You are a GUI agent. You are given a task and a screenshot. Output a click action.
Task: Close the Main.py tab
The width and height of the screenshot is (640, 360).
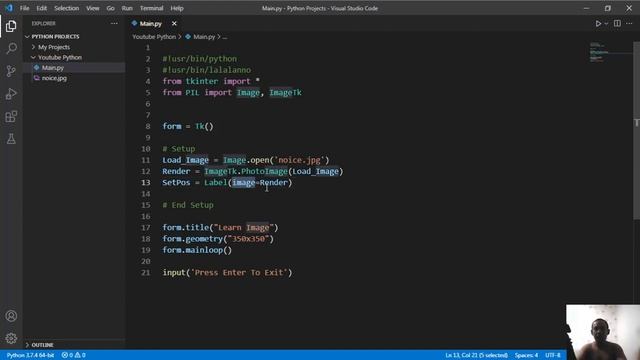click(x=174, y=24)
